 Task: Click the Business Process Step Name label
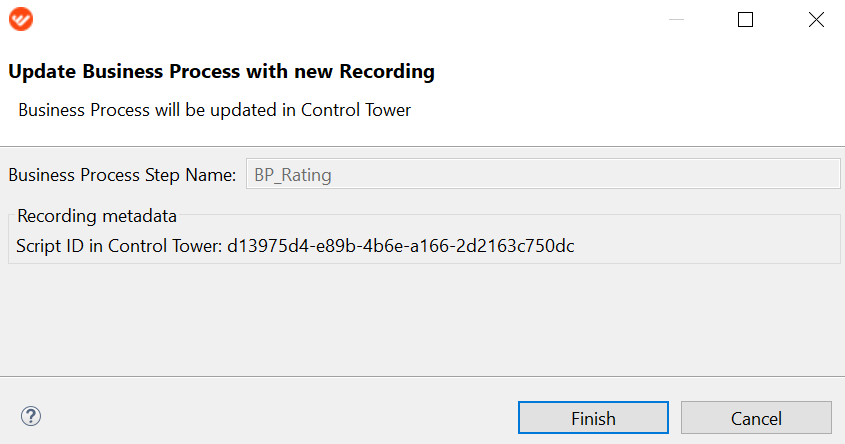click(122, 175)
